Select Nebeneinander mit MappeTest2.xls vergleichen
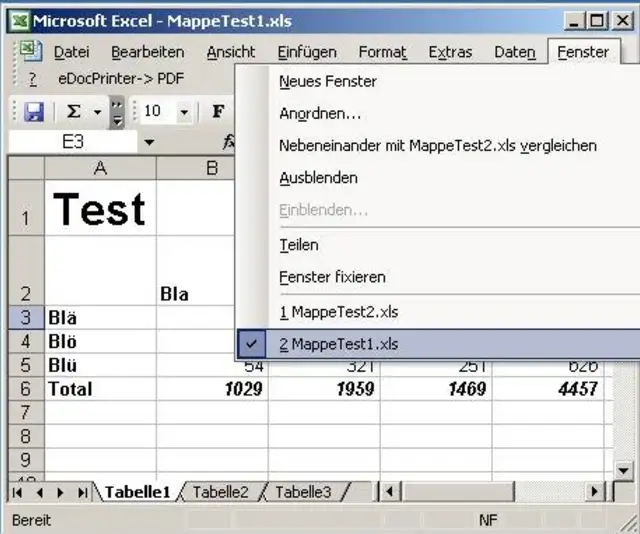Image resolution: width=640 pixels, height=534 pixels. pos(438,146)
